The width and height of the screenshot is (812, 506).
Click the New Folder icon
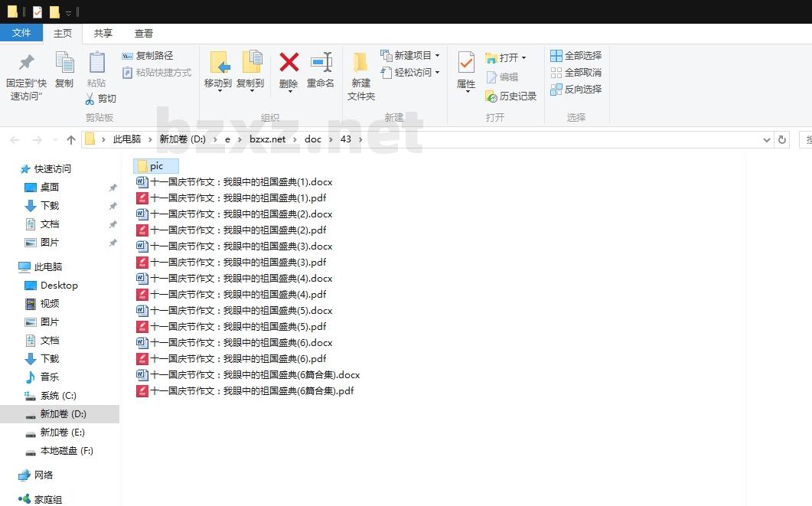coord(360,63)
